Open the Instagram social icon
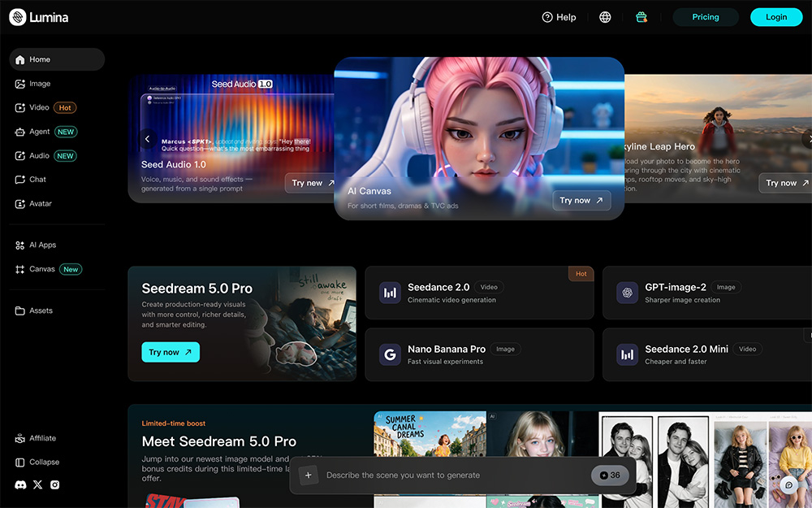 coord(55,484)
